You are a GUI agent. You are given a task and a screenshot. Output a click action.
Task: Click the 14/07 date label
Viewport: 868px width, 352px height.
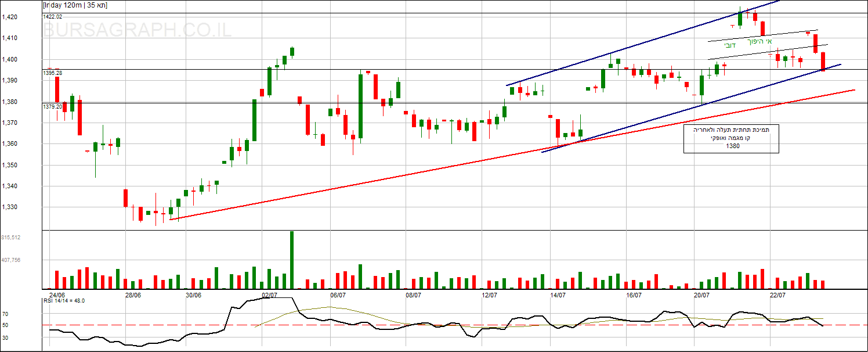(x=558, y=295)
